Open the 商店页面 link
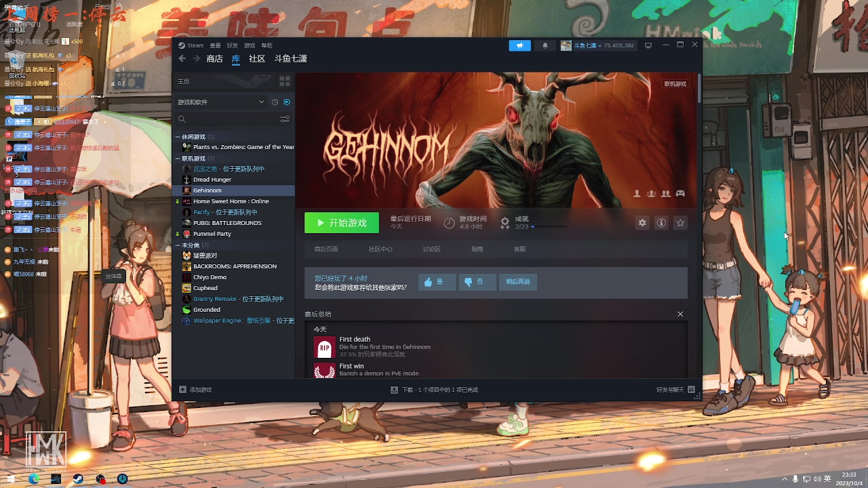The image size is (868, 488). 326,249
